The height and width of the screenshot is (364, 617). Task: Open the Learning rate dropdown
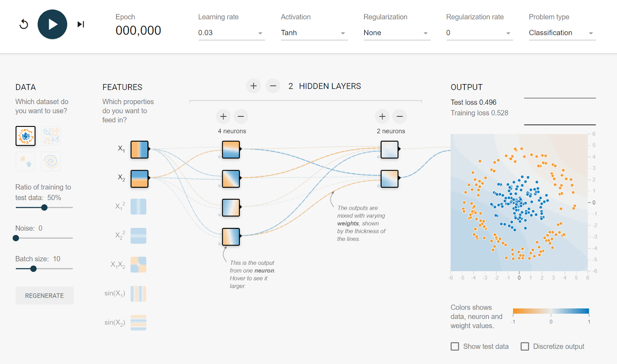(x=231, y=33)
